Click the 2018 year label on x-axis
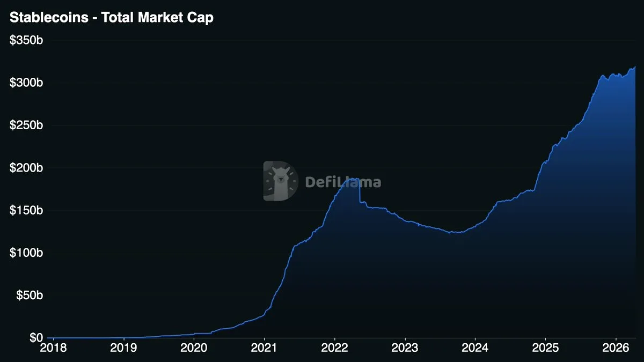Viewport: 644px width, 362px height. click(x=54, y=349)
